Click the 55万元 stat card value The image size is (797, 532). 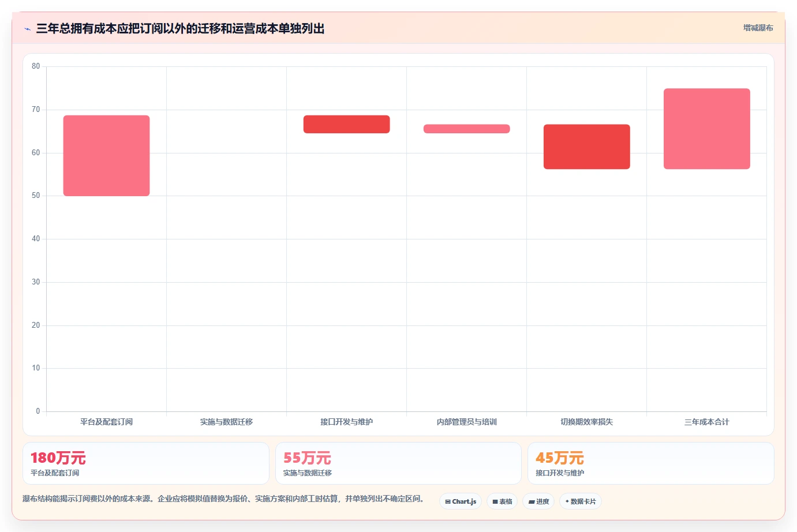[x=307, y=458]
